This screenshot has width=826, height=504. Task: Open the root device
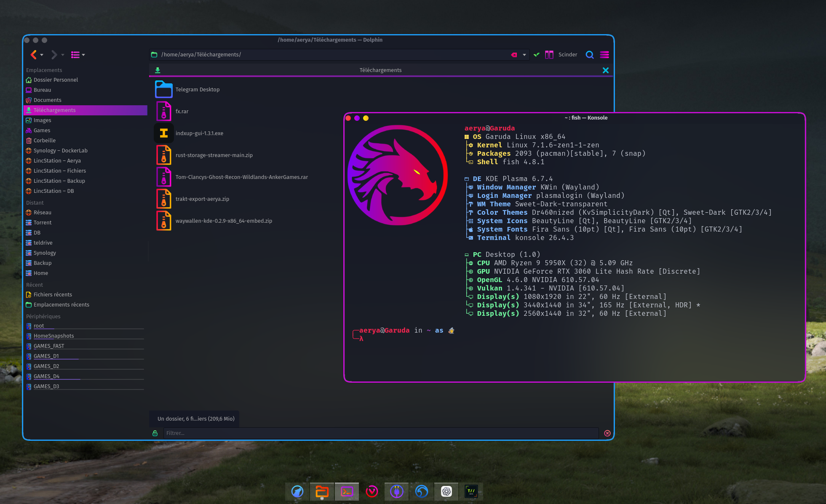coord(86,326)
